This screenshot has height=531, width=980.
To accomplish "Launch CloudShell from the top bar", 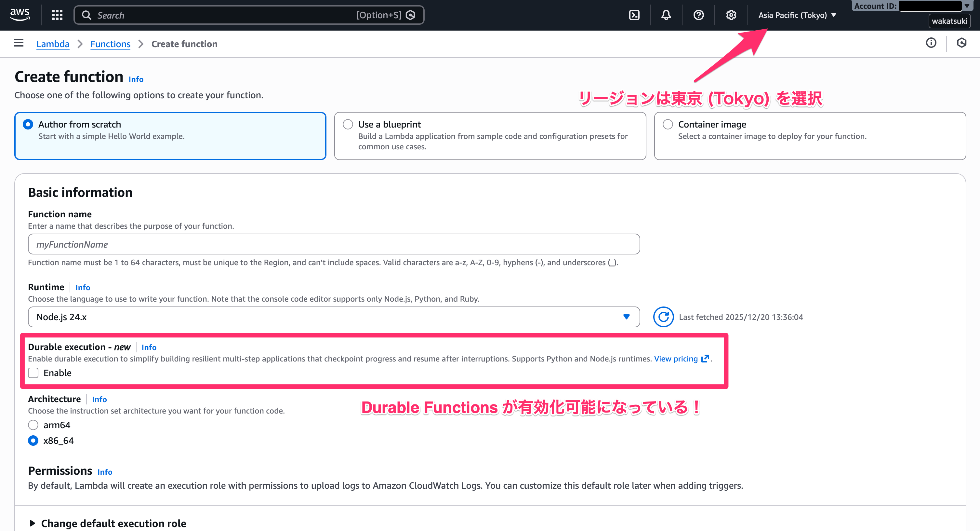I will (634, 15).
